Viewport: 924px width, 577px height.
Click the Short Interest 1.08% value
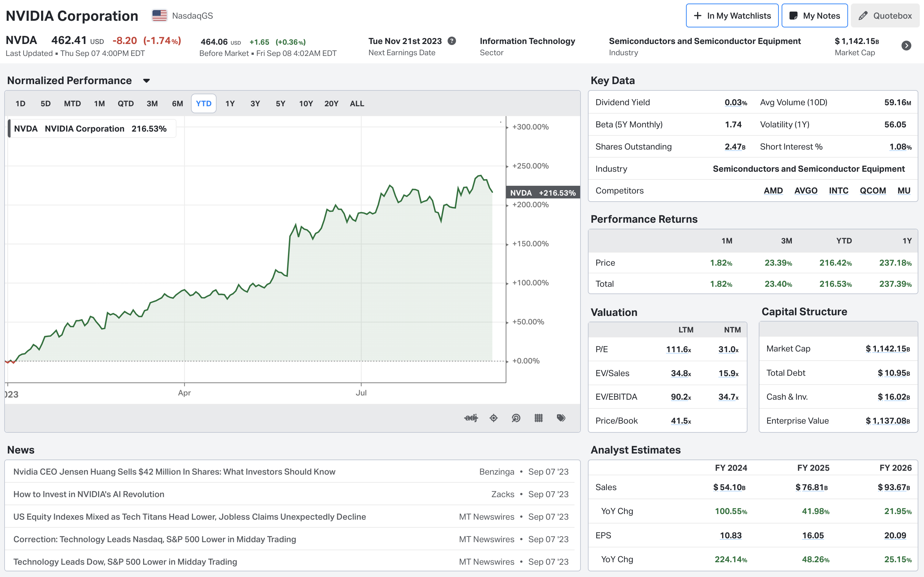click(900, 147)
